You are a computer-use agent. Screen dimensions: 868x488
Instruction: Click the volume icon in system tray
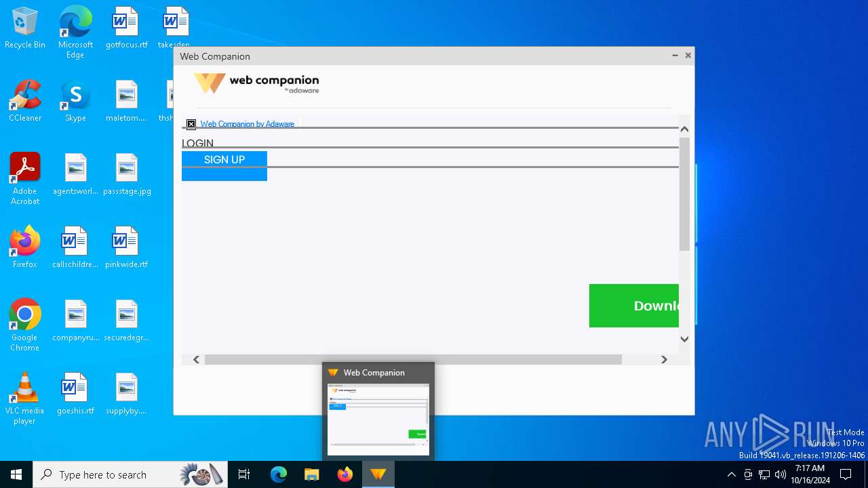(781, 474)
